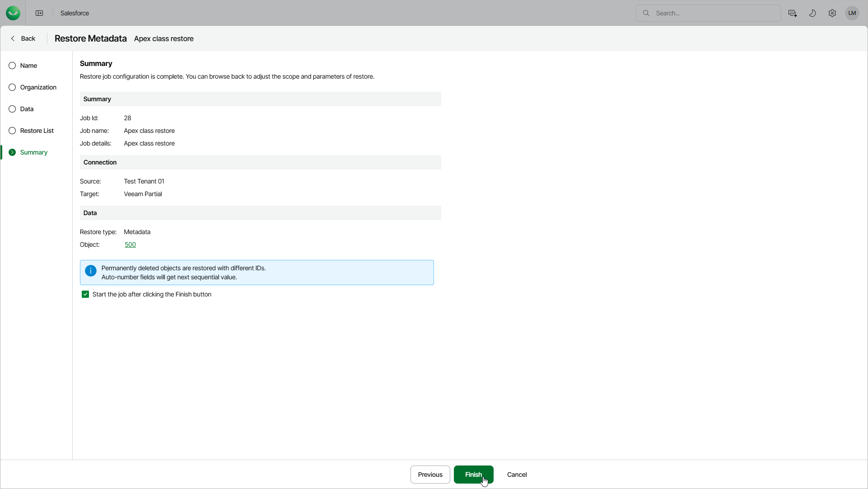Go to the Data wizard step
Viewport: 868px width, 489px height.
[27, 109]
